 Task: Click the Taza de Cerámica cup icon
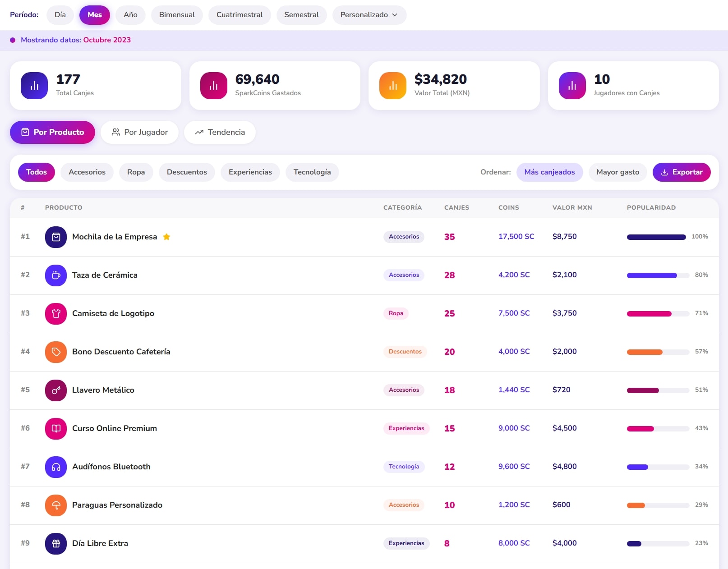[56, 275]
